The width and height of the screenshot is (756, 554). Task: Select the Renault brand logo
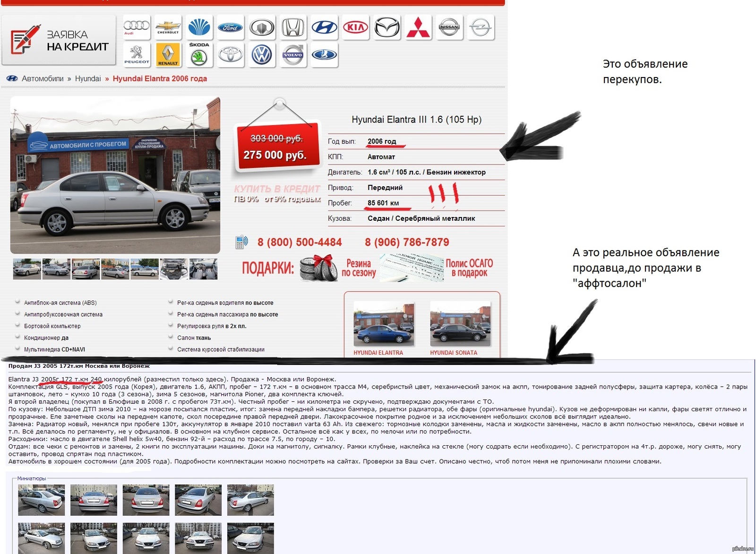(x=168, y=54)
